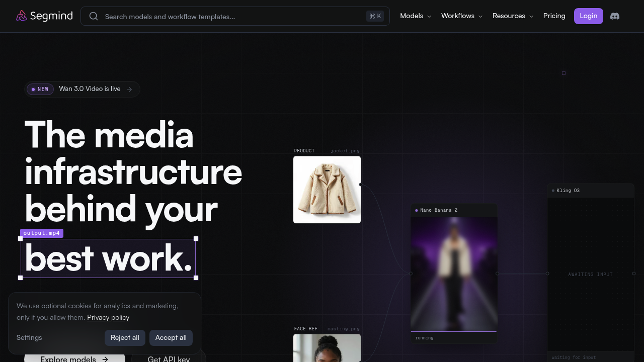Click the Login button
This screenshot has width=644, height=362.
pyautogui.click(x=589, y=16)
